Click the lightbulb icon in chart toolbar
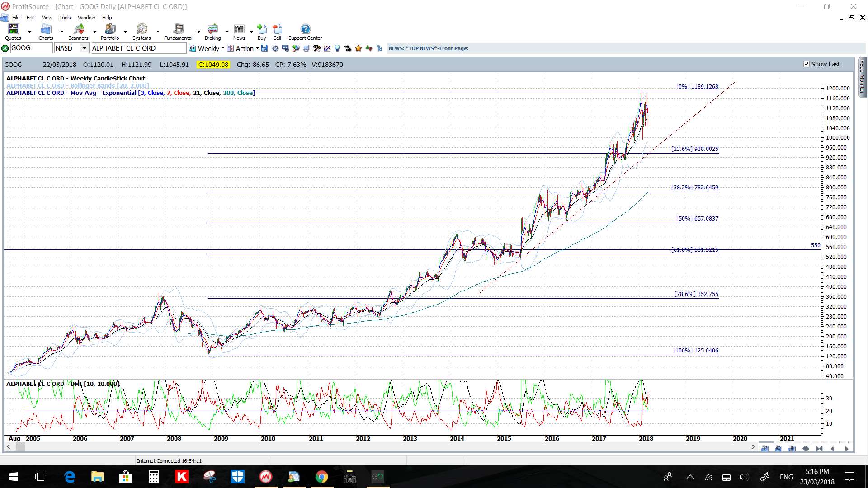Viewport: 868px width, 488px height. click(x=337, y=48)
